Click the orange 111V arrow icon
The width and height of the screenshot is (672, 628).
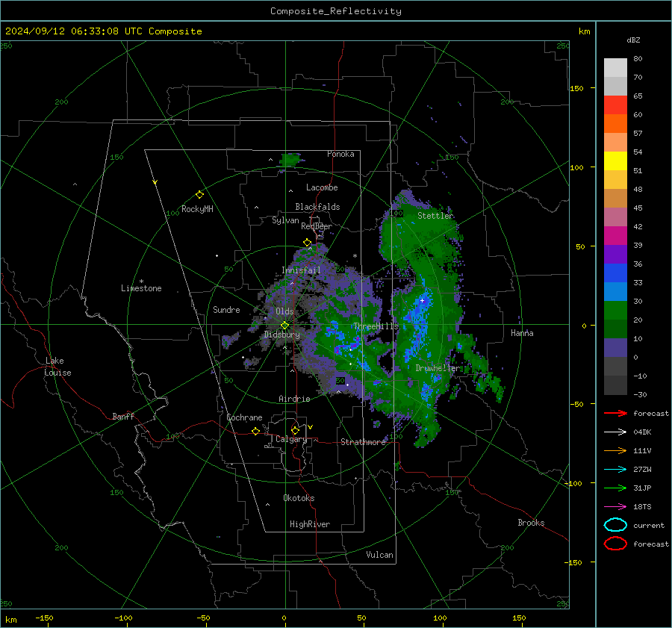[x=615, y=450]
